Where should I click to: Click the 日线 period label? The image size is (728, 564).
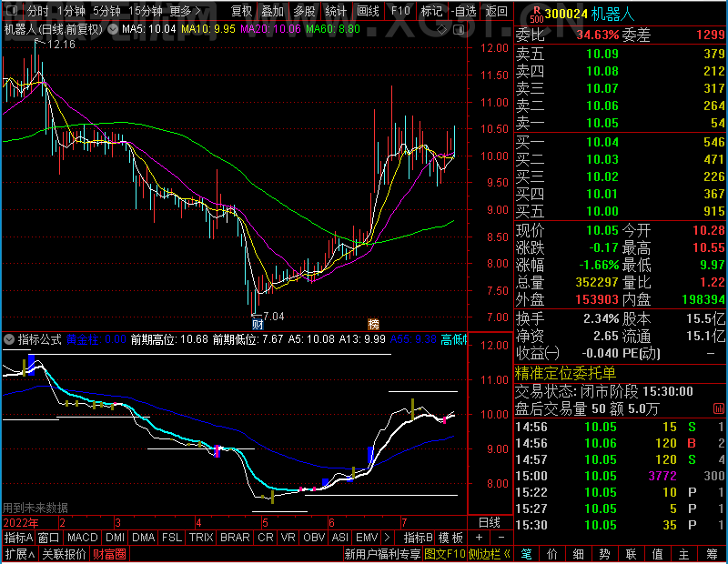point(490,523)
